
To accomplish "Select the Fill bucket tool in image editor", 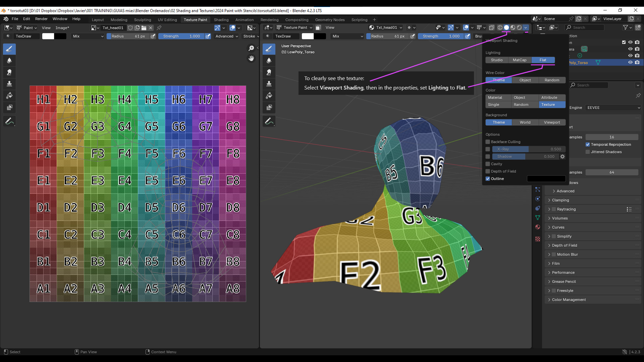I will tap(9, 96).
